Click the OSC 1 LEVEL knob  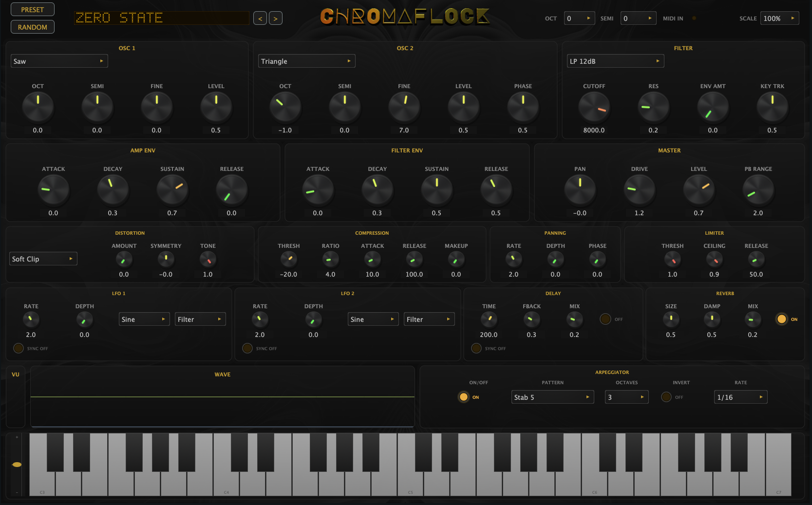click(x=216, y=107)
